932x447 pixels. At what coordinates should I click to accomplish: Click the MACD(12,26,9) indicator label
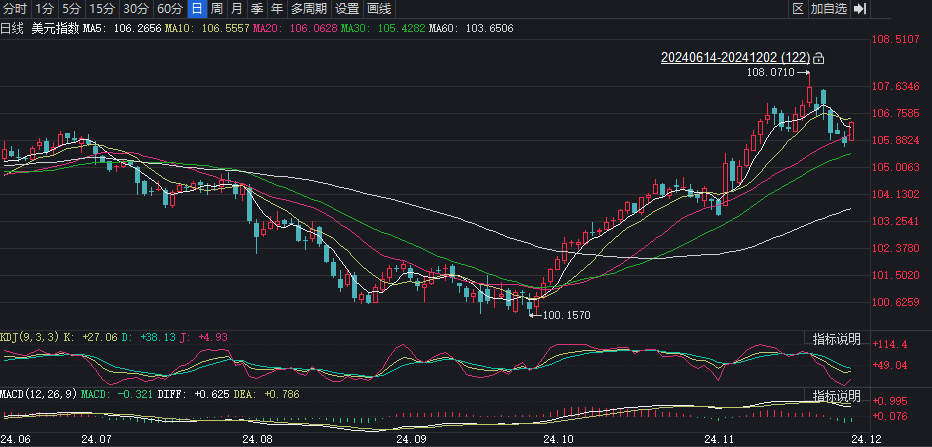(x=37, y=395)
